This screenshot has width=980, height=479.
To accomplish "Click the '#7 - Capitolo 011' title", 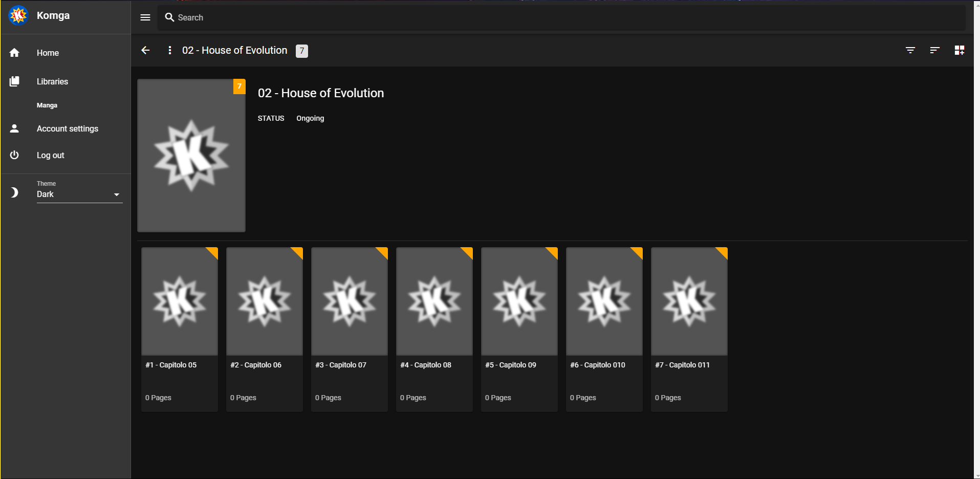I will click(682, 365).
